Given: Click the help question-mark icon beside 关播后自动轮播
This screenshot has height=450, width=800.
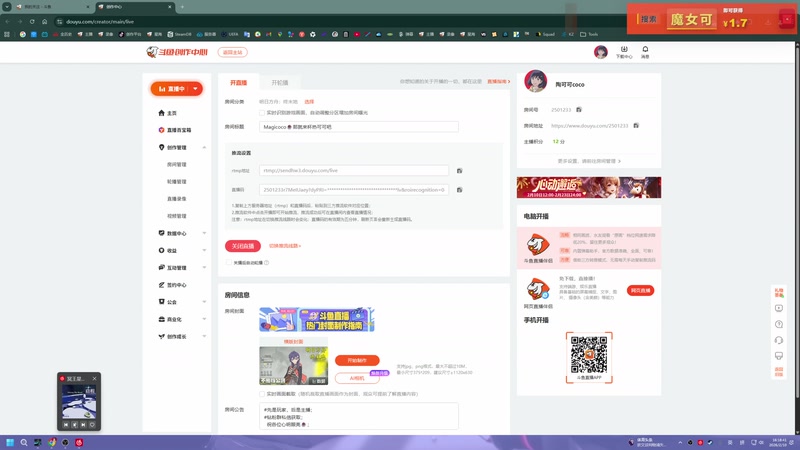Looking at the screenshot, I should pyautogui.click(x=266, y=263).
